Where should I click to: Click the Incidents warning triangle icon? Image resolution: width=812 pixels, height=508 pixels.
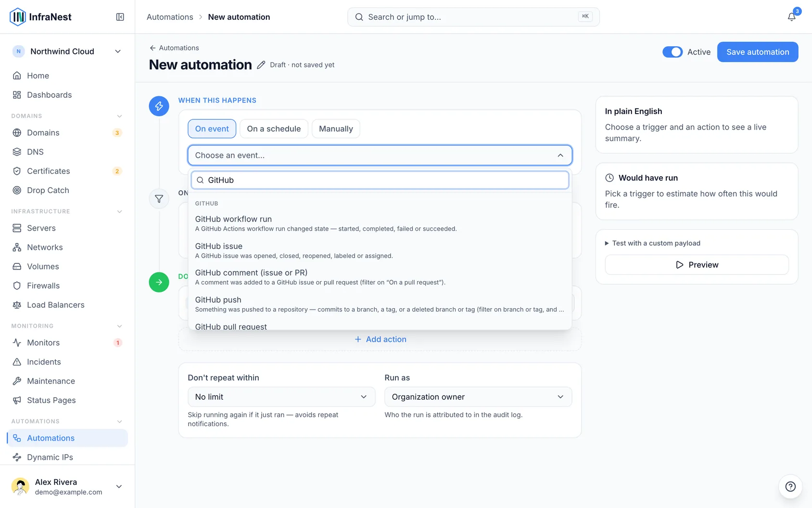[x=17, y=362]
